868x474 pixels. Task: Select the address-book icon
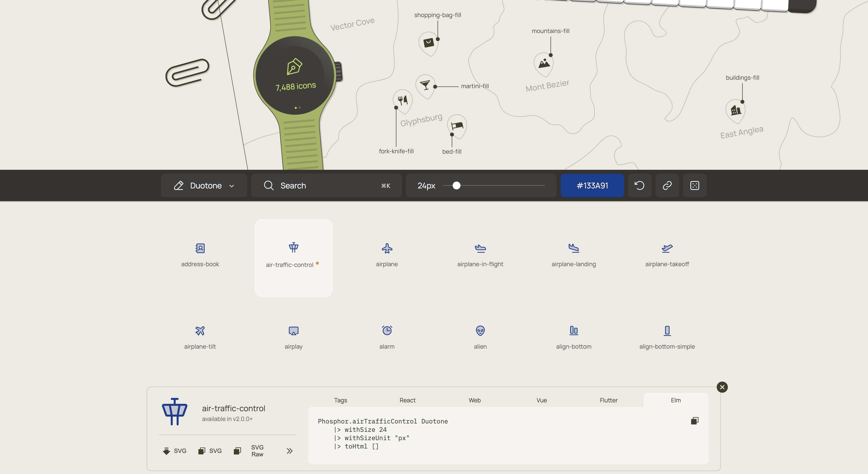(x=200, y=248)
